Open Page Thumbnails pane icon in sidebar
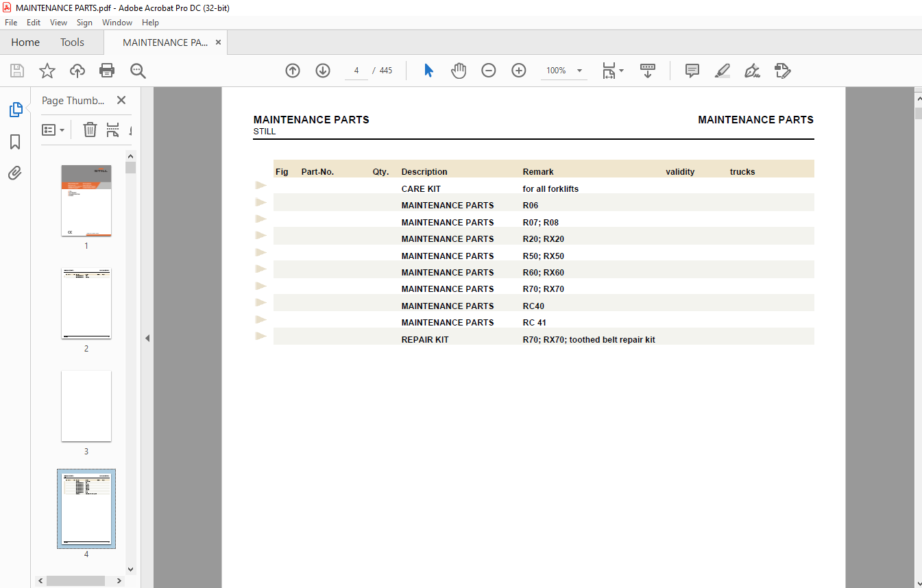This screenshot has height=588, width=922. click(15, 110)
